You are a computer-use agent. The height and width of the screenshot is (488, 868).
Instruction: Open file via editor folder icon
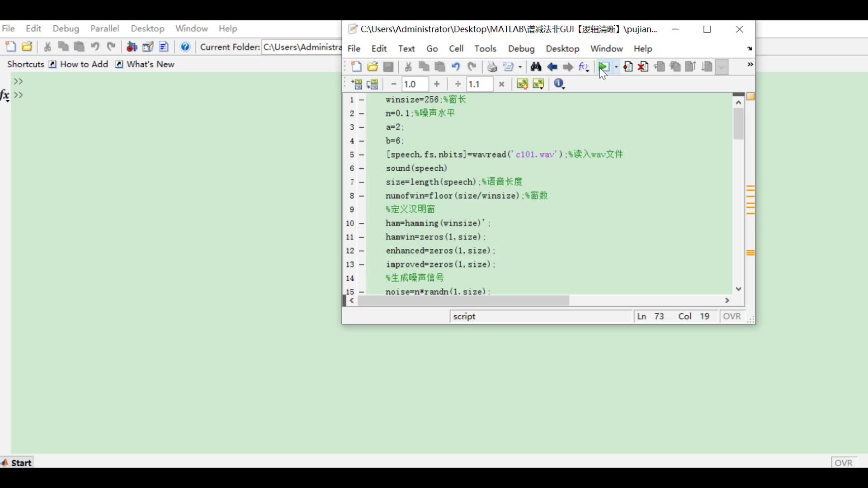point(373,67)
